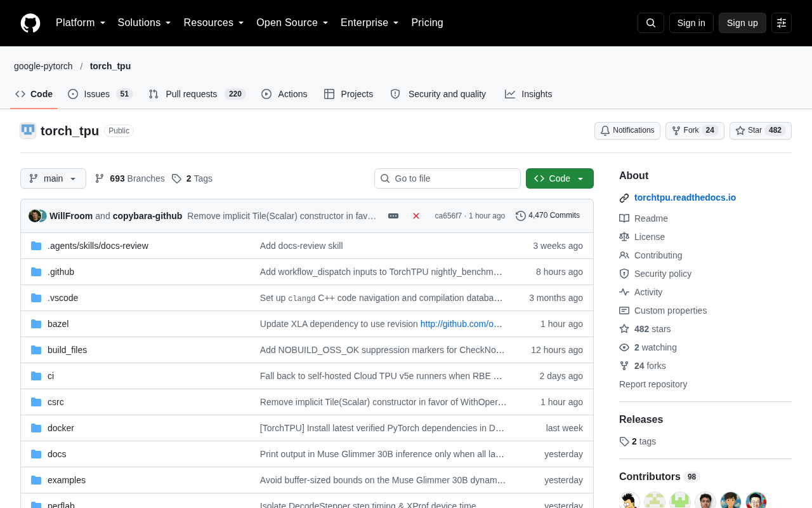The height and width of the screenshot is (508, 812).
Task: Go to the Actions tab
Action: click(x=284, y=94)
